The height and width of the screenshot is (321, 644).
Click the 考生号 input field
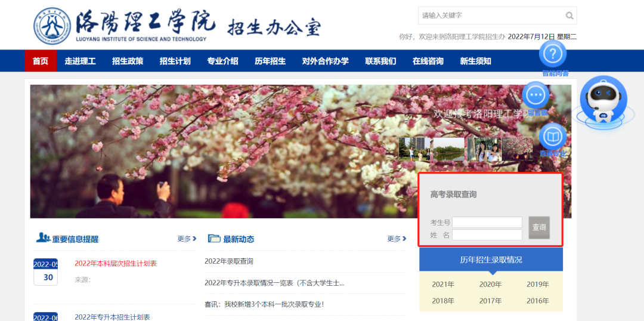(487, 223)
